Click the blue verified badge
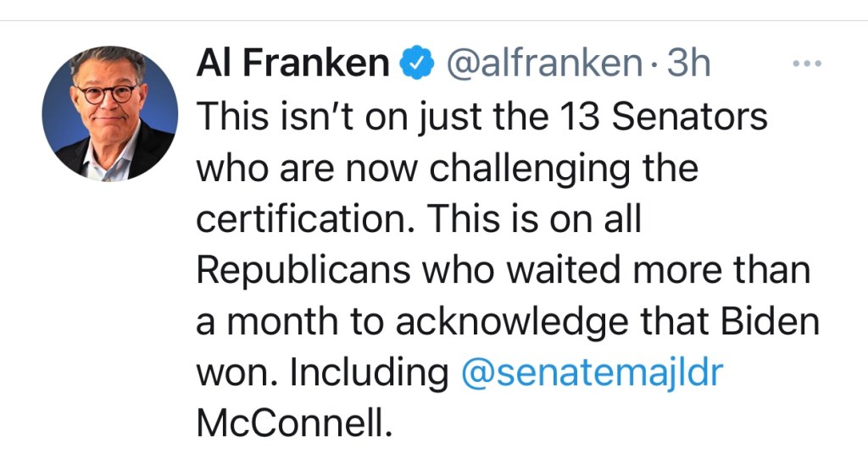 [418, 64]
